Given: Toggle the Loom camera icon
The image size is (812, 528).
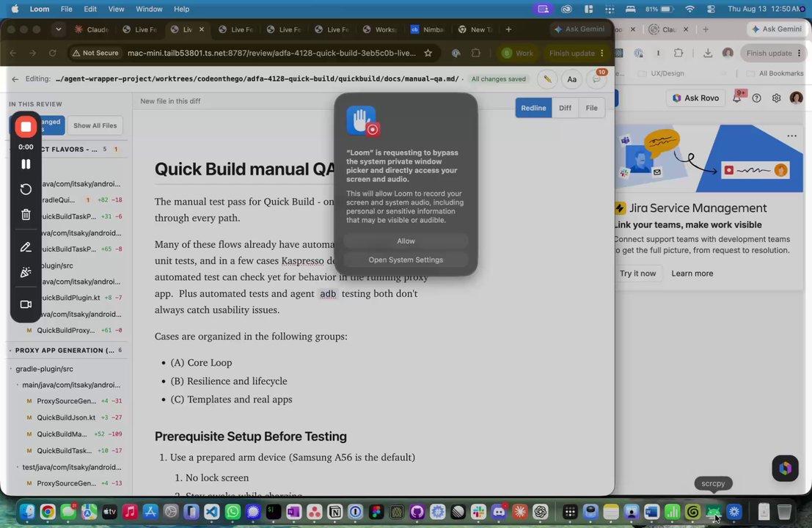Looking at the screenshot, I should (x=26, y=304).
